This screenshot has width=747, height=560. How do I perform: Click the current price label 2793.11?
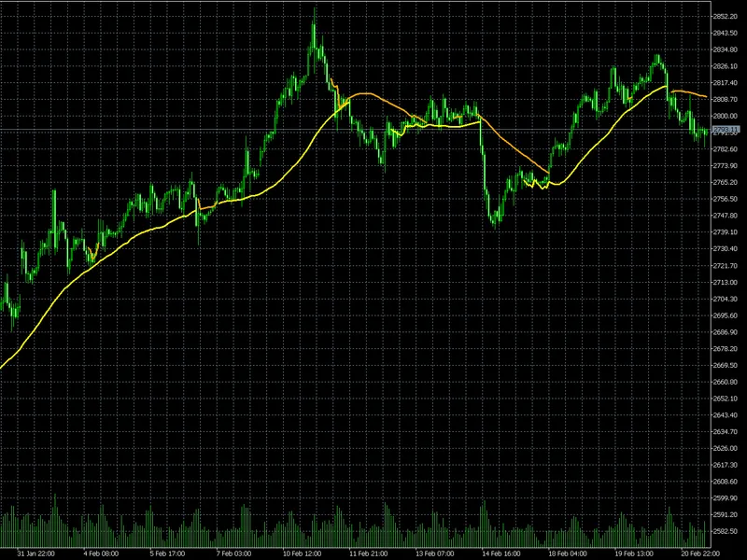[726, 130]
